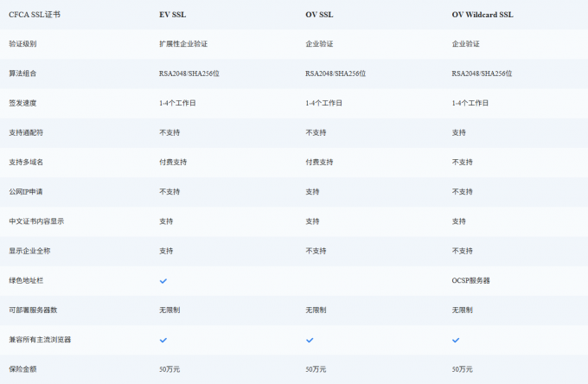Click 企业验证 under OV Wildcard SSL column
Viewport: 588px width, 384px height.
pyautogui.click(x=465, y=44)
